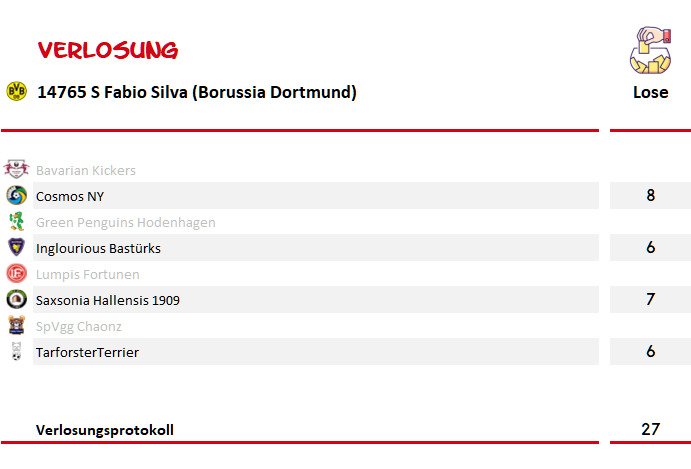This screenshot has width=691, height=469.
Task: Click the SpVgg Chaonz team crest
Action: pos(16,325)
